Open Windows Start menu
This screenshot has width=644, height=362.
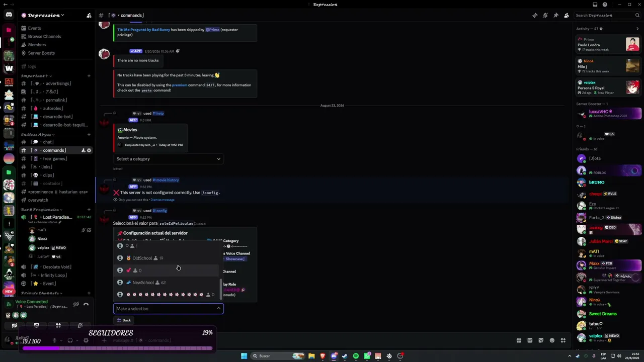[x=244, y=356]
